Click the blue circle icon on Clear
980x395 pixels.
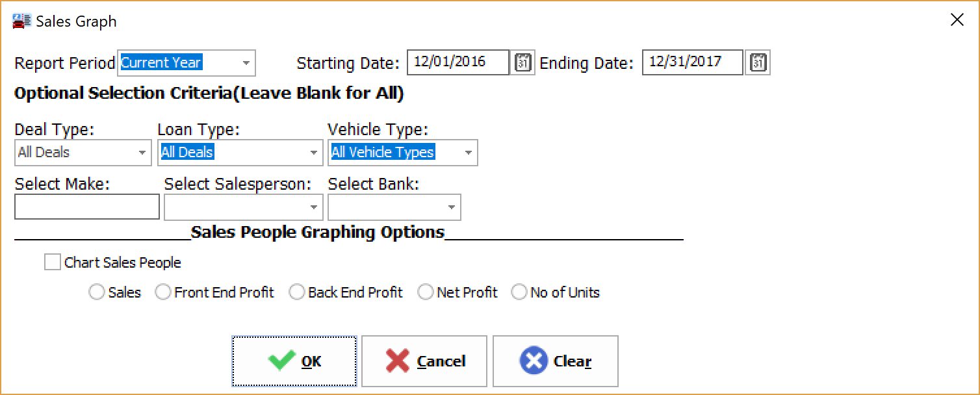[533, 361]
